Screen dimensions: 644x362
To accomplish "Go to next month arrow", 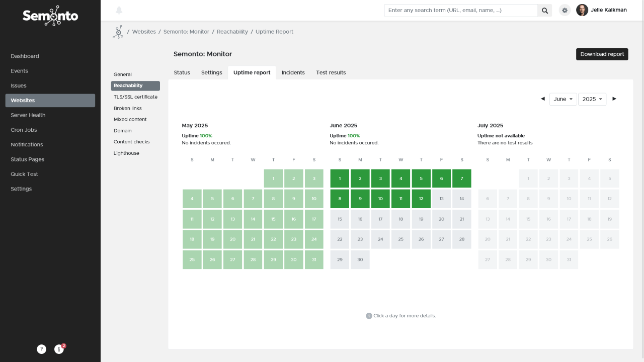I will [x=614, y=99].
